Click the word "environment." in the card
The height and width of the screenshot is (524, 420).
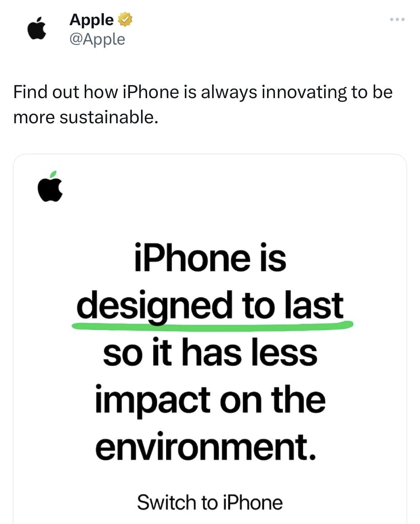tap(206, 446)
